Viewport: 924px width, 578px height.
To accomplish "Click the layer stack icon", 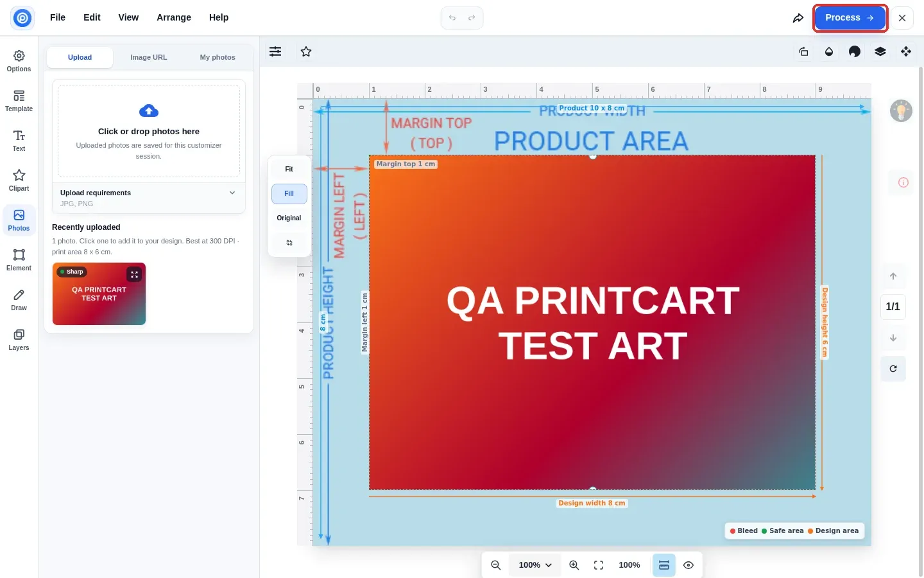I will pyautogui.click(x=880, y=51).
